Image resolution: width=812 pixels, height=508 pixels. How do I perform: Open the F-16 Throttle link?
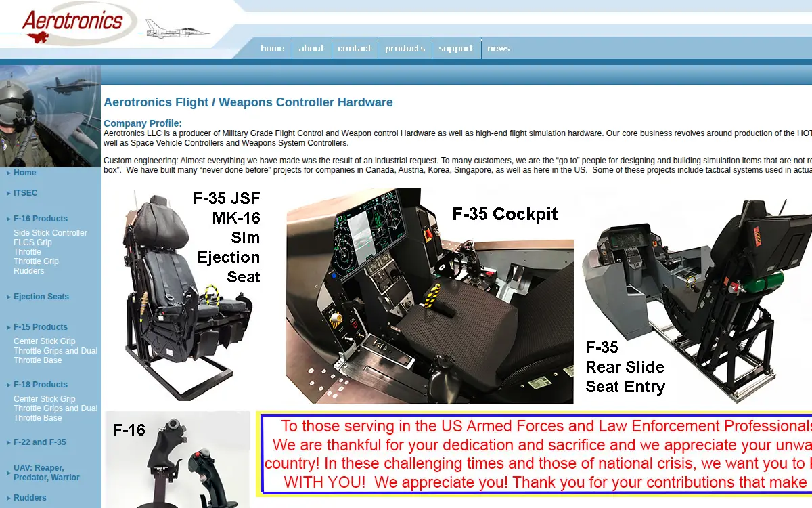pyautogui.click(x=28, y=252)
